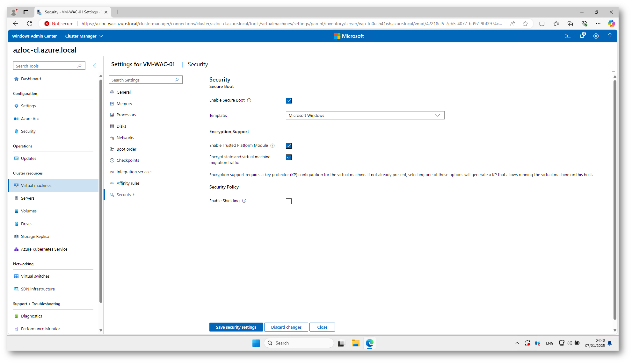Viewport: 632px width, 364px height.
Task: Open browser Collections icon
Action: click(570, 24)
